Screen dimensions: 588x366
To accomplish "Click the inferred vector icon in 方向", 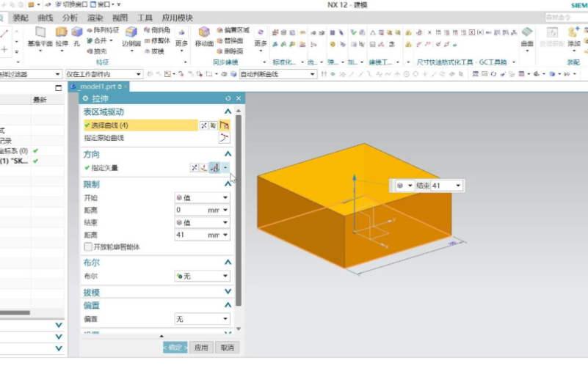I will click(x=215, y=168).
